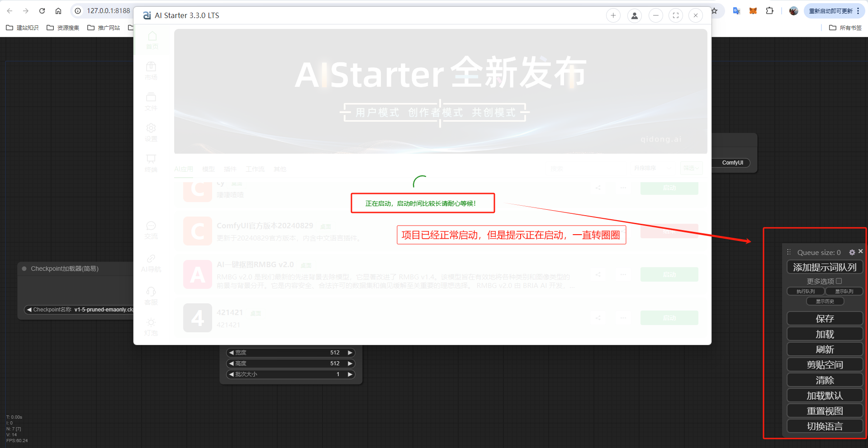Open the AI导航 link icon in AI Starter sidebar
The height and width of the screenshot is (448, 868).
[x=151, y=258]
